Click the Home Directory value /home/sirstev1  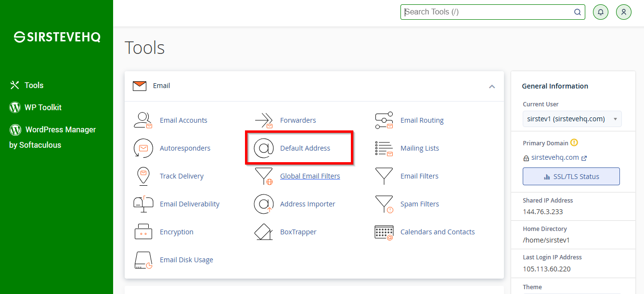pyautogui.click(x=546, y=240)
